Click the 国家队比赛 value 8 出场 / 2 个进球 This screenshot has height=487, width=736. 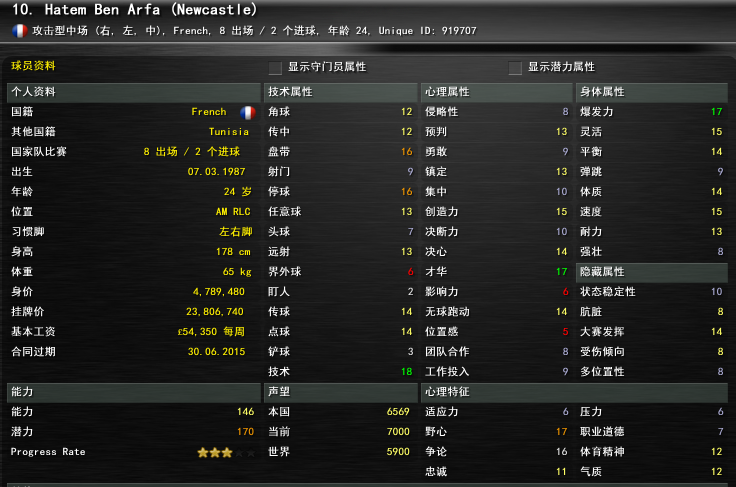(x=192, y=152)
